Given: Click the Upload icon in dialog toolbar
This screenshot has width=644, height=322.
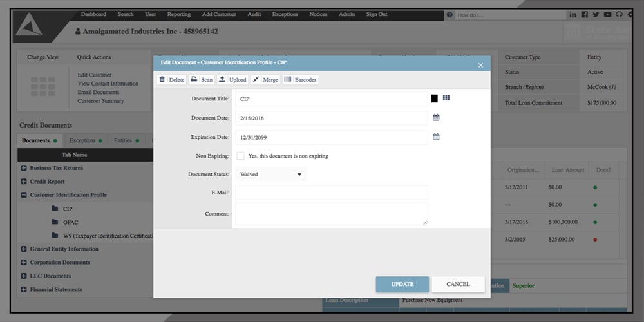Looking at the screenshot, I should click(x=222, y=80).
